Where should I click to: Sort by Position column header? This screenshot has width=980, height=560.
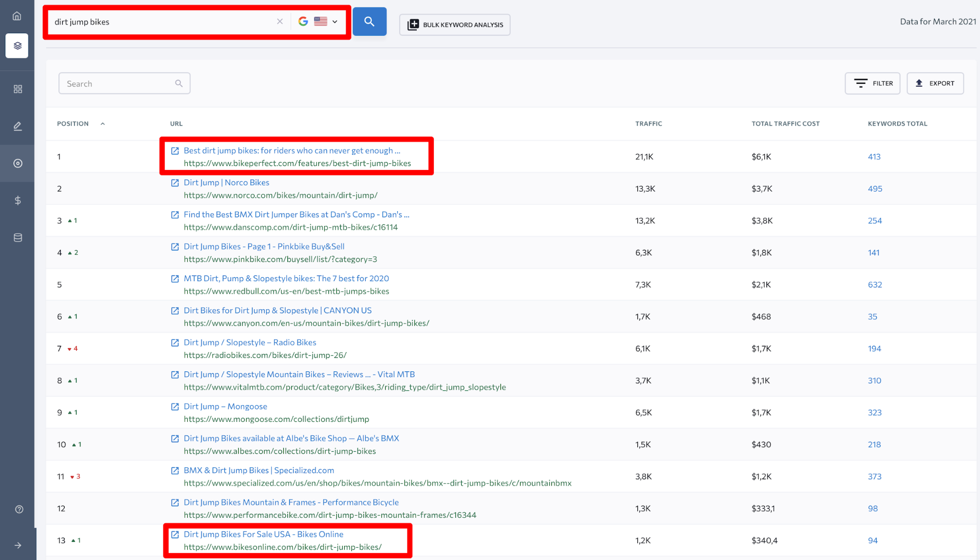(73, 123)
